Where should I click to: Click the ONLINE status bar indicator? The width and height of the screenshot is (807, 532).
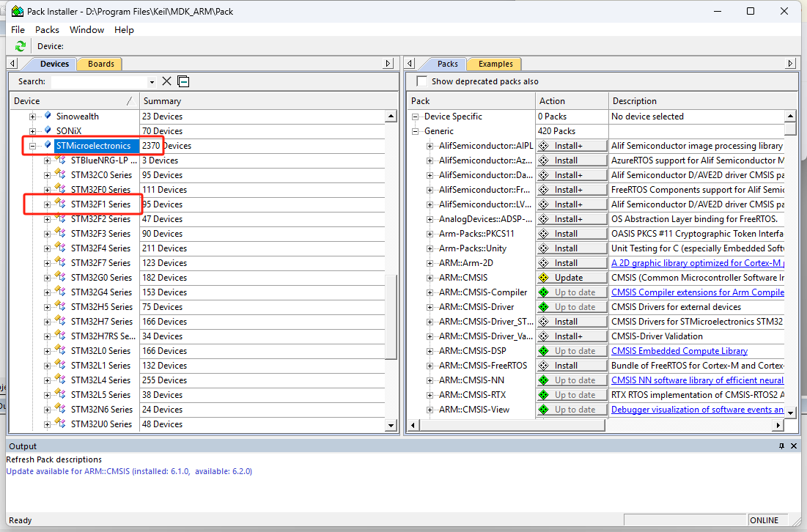(x=764, y=520)
